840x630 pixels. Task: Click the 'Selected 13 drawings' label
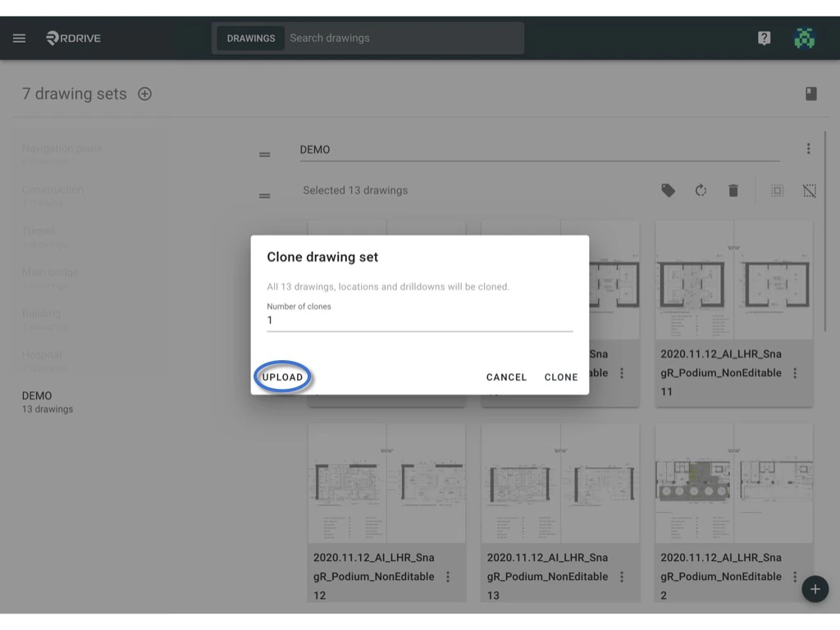coord(355,190)
